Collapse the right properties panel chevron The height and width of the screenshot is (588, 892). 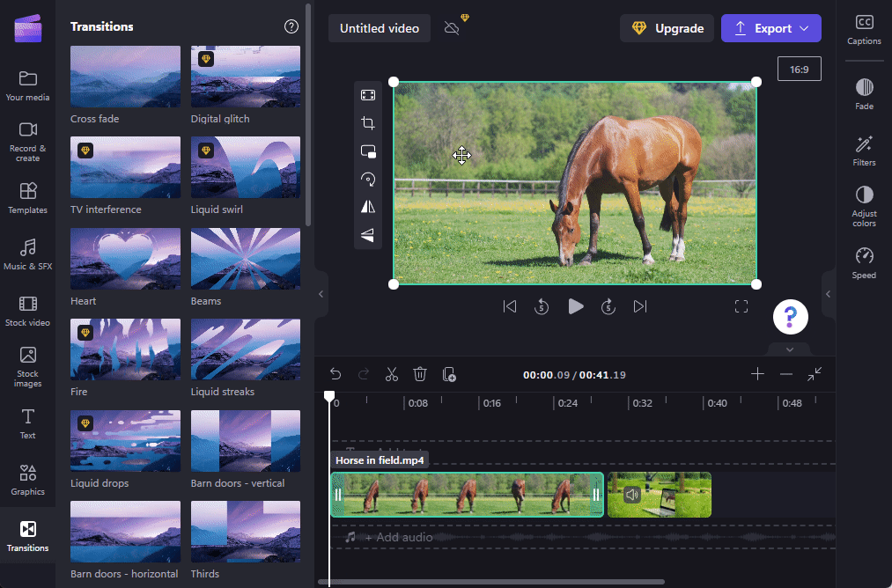click(x=828, y=295)
